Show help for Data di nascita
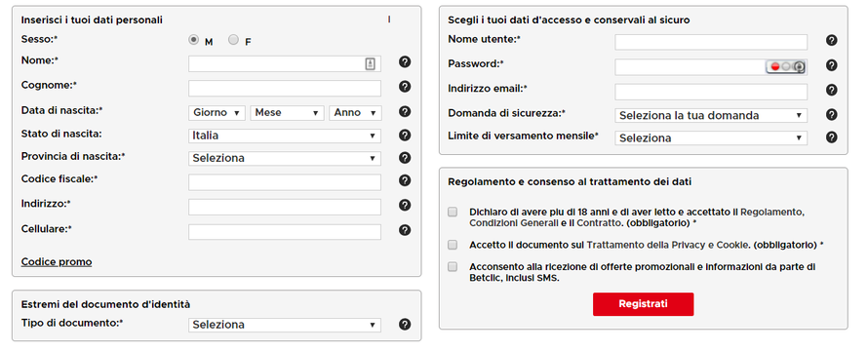The width and height of the screenshot is (868, 351). (x=405, y=111)
